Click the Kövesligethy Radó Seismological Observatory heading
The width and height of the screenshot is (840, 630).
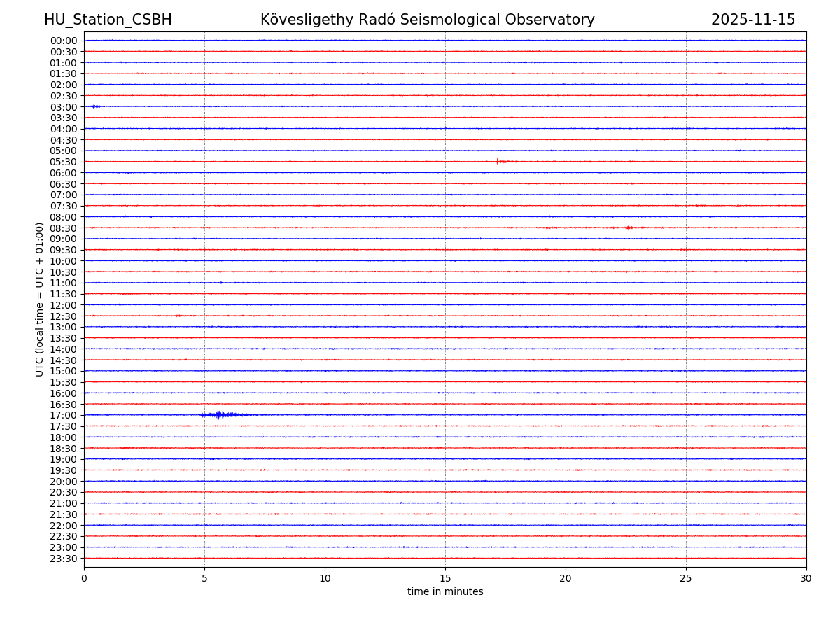(427, 20)
